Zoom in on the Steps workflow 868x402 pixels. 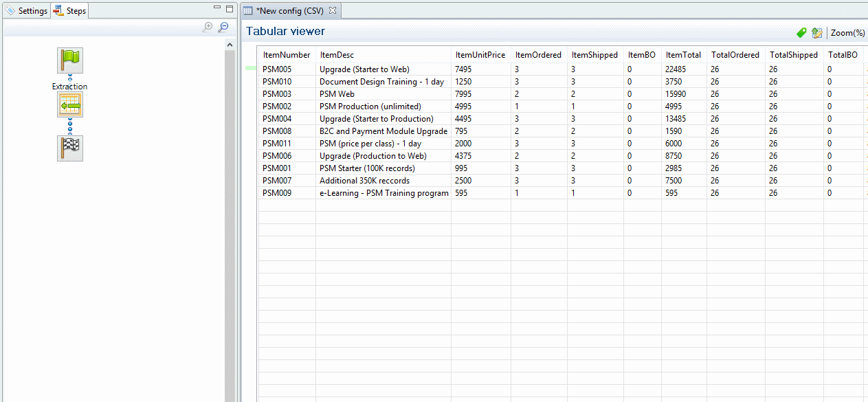(208, 27)
